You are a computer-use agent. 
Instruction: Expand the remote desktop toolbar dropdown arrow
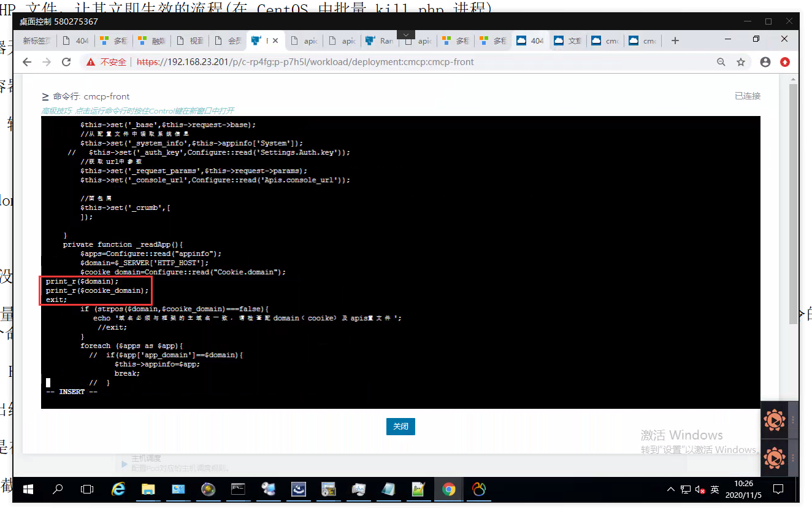(405, 34)
